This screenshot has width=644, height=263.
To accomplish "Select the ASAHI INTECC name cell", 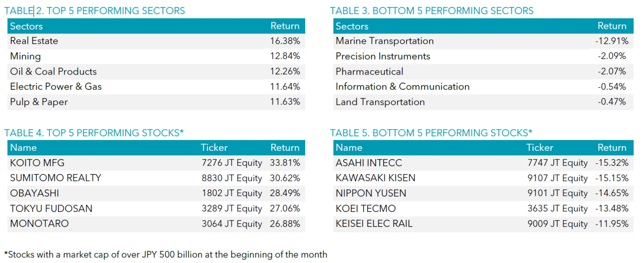I will click(369, 163).
